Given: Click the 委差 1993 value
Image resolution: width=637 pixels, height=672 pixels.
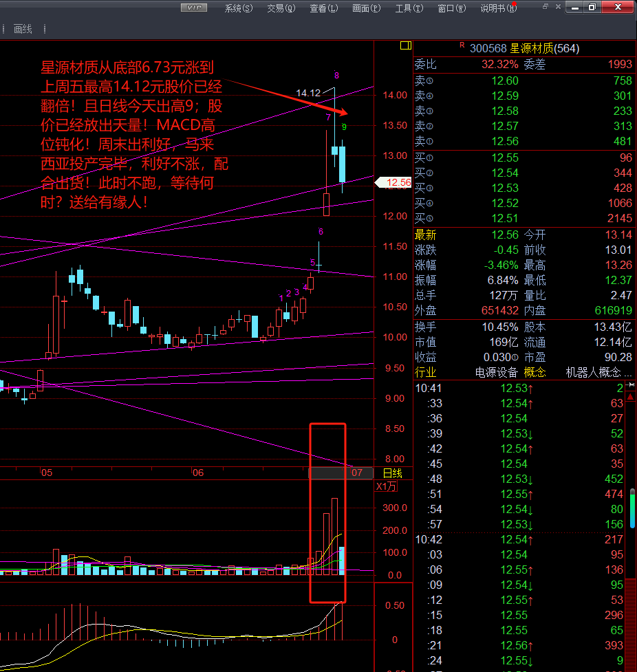Looking at the screenshot, I should pyautogui.click(x=620, y=64).
